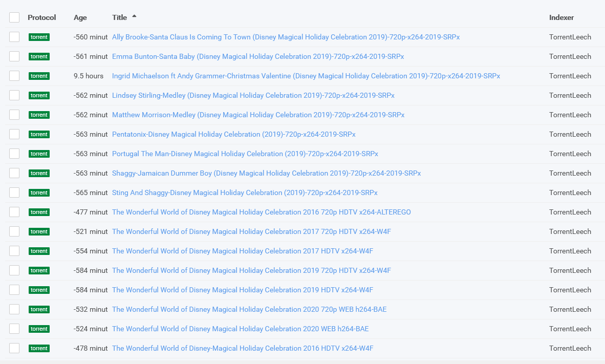Click the torrent badge on the Shaggy-Jamaican Dummer Boy row
605x364 pixels.
(x=39, y=173)
